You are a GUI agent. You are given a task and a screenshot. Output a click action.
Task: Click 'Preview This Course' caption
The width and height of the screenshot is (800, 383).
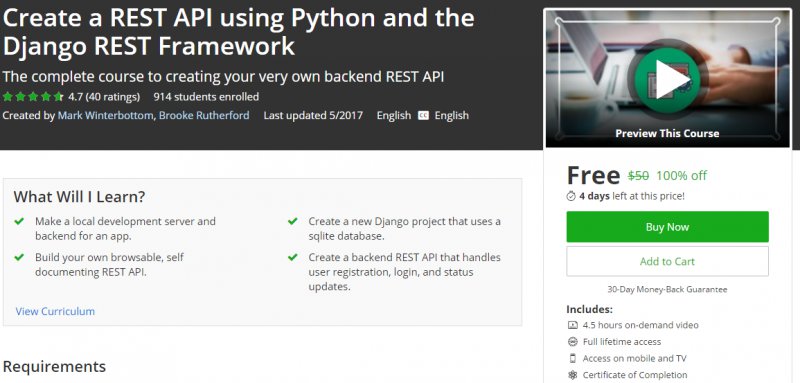tap(667, 134)
